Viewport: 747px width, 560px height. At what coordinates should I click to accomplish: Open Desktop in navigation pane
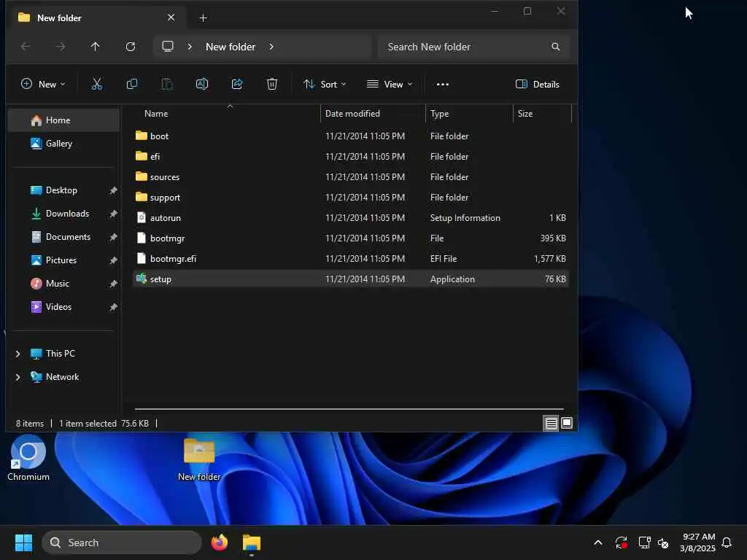click(x=63, y=190)
